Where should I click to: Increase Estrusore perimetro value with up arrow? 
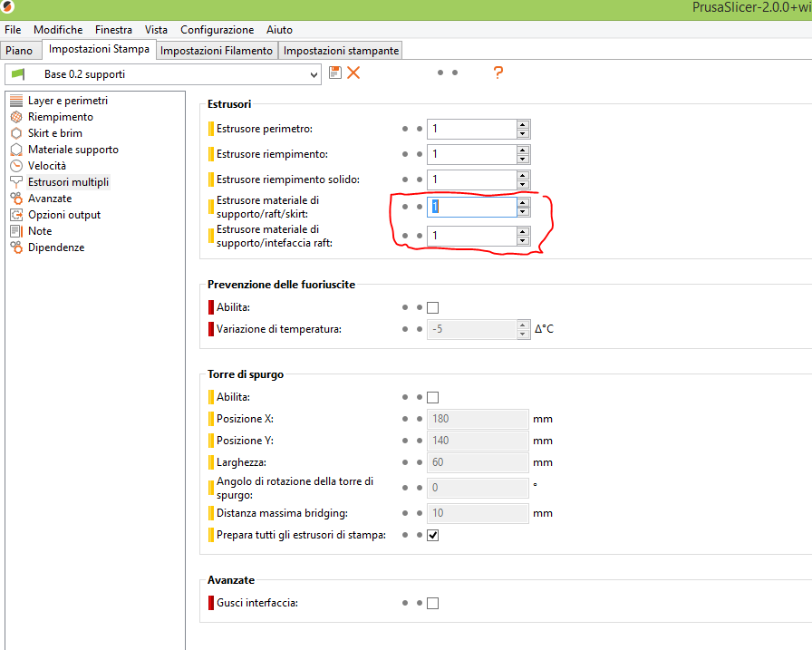[x=523, y=124]
